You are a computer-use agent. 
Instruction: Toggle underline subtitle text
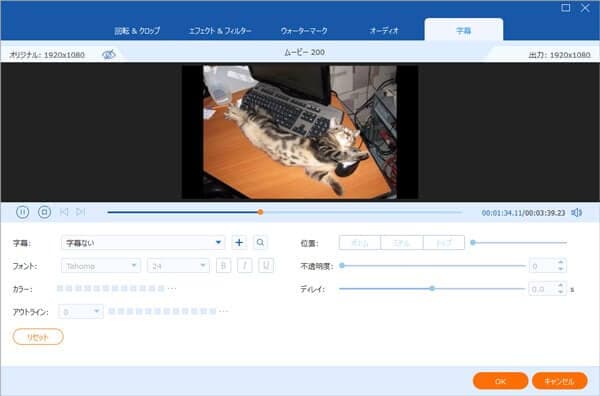coord(266,266)
